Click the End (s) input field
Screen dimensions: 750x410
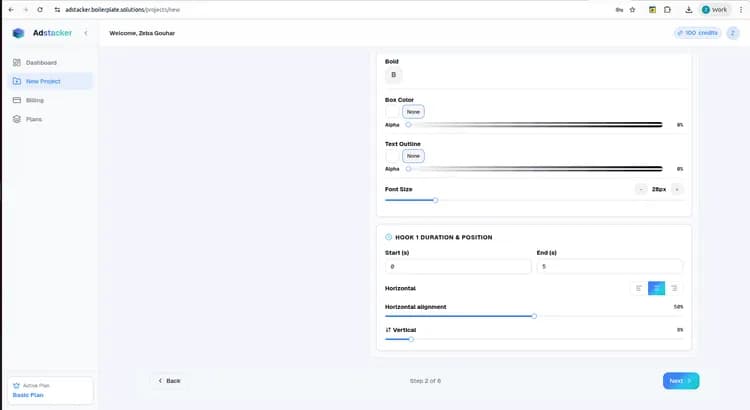click(x=610, y=266)
